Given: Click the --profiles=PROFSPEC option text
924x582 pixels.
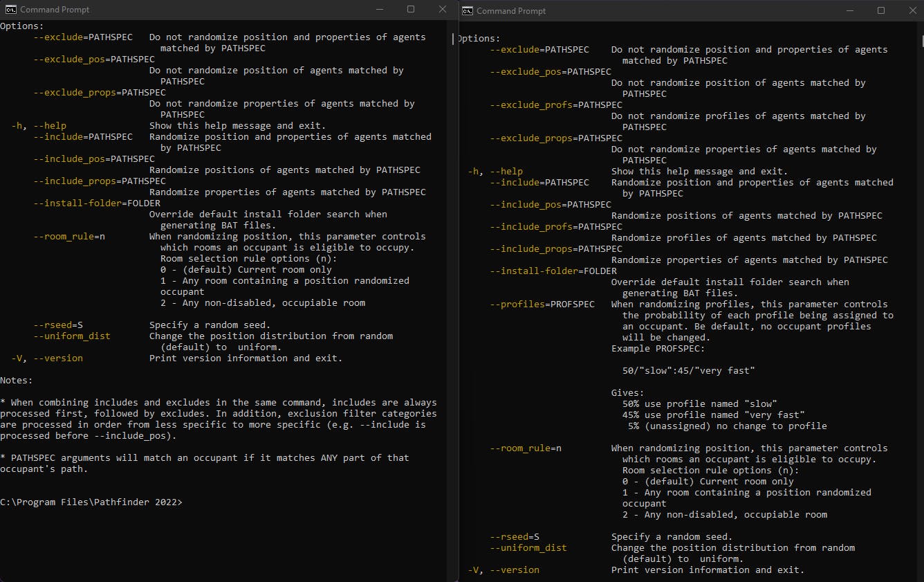Looking at the screenshot, I should coord(542,304).
